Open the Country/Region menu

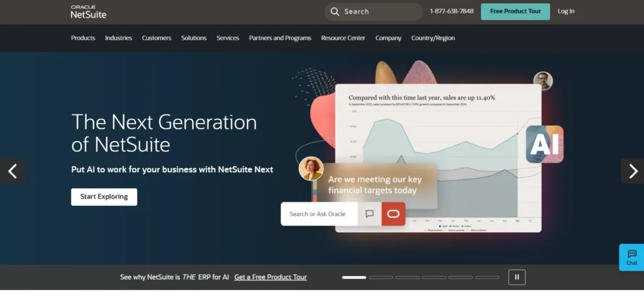(433, 38)
